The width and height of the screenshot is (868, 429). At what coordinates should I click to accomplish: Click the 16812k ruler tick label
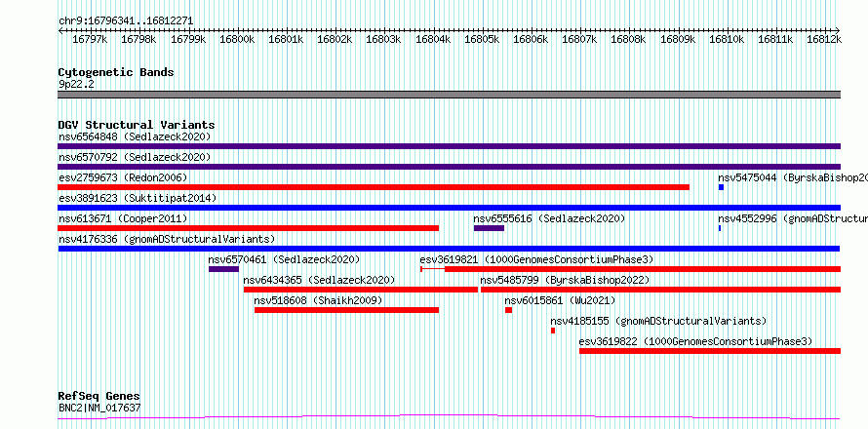point(824,40)
